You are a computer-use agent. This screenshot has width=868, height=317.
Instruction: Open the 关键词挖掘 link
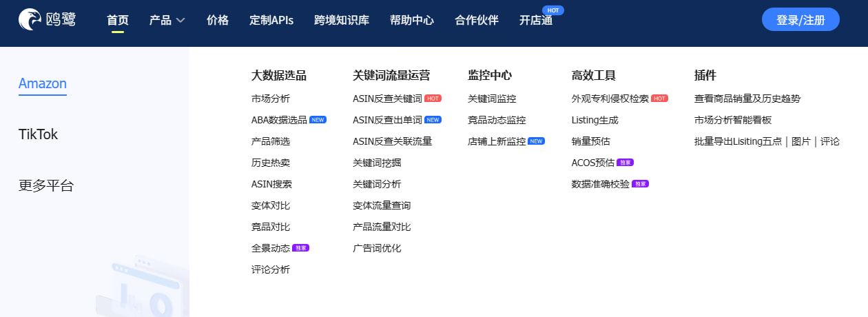click(377, 163)
